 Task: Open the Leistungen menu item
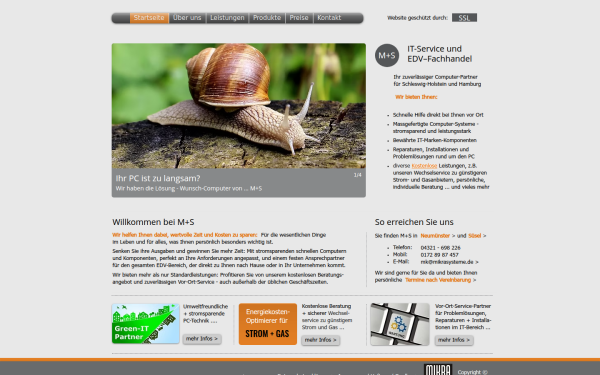[x=227, y=18]
